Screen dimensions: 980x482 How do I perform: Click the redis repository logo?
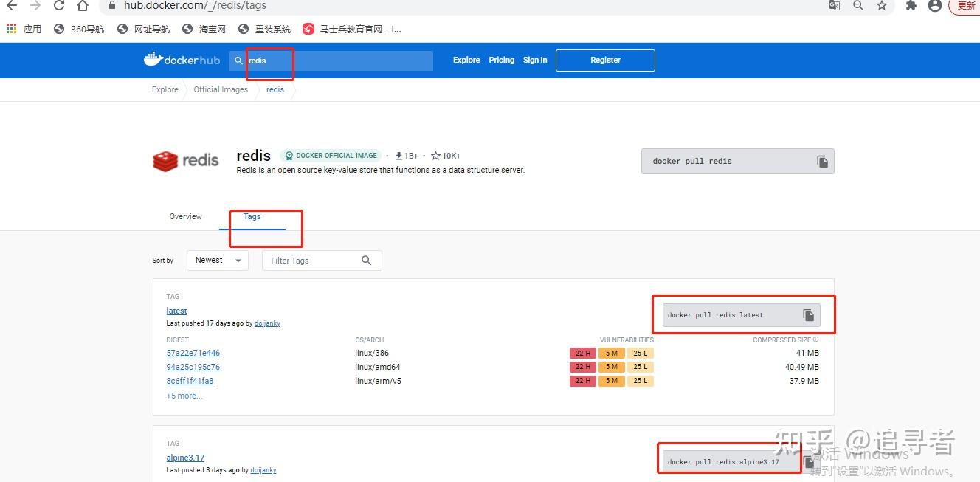[x=185, y=160]
